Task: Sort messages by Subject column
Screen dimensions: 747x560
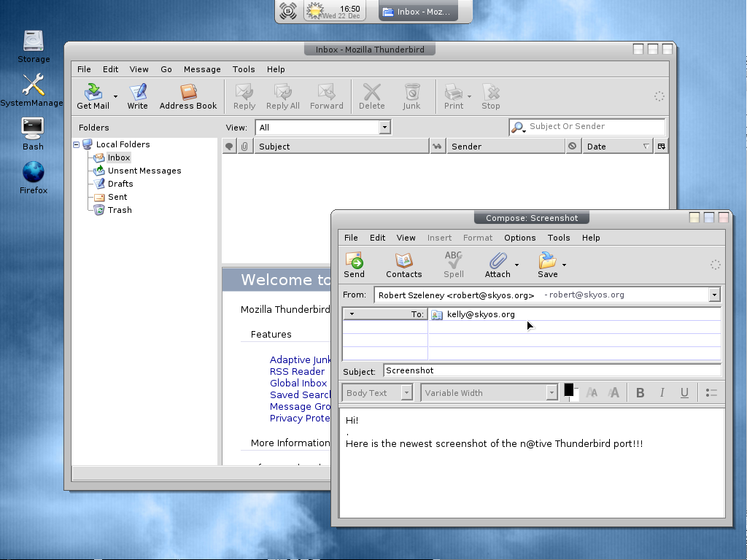Action: pyautogui.click(x=341, y=147)
